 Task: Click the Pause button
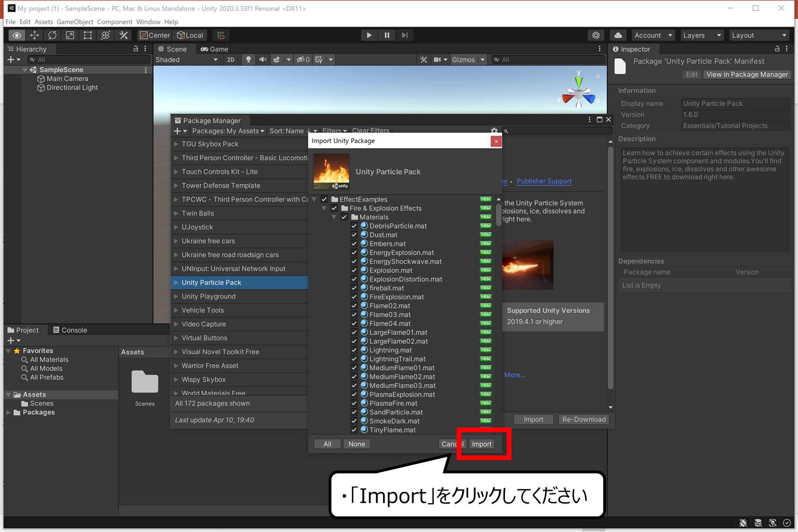(x=387, y=35)
